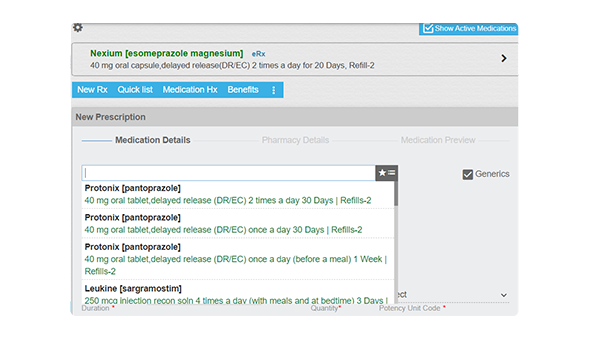Select Leukine sargramostim suggestion
The height and width of the screenshot is (360, 590).
point(238,293)
